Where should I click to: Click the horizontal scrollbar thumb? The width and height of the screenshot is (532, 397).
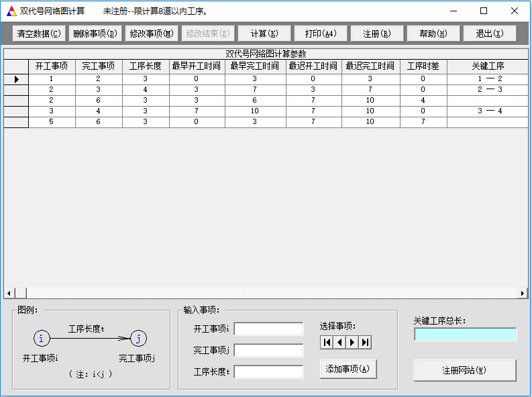(21, 293)
